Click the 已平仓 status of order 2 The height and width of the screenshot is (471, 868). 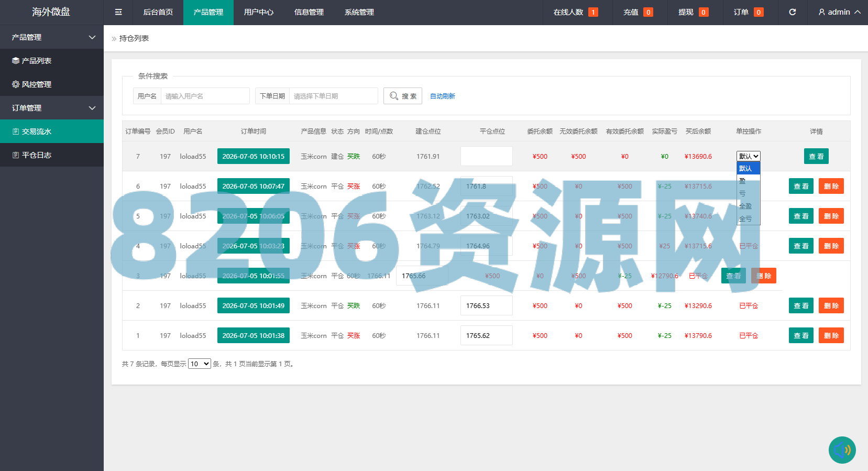click(x=749, y=305)
